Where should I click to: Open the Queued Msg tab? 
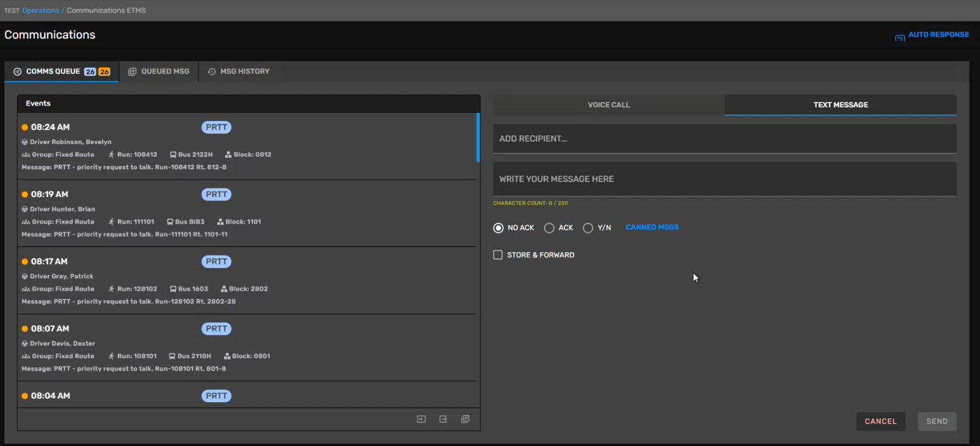click(x=159, y=71)
